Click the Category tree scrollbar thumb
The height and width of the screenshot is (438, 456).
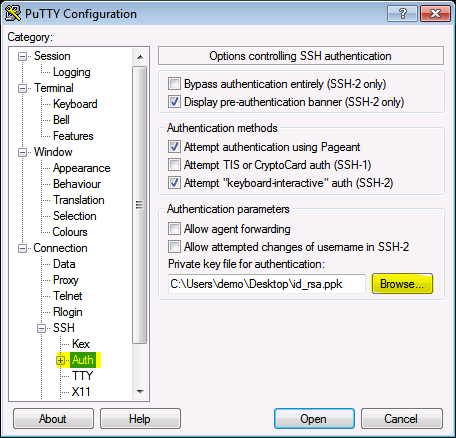(x=140, y=205)
